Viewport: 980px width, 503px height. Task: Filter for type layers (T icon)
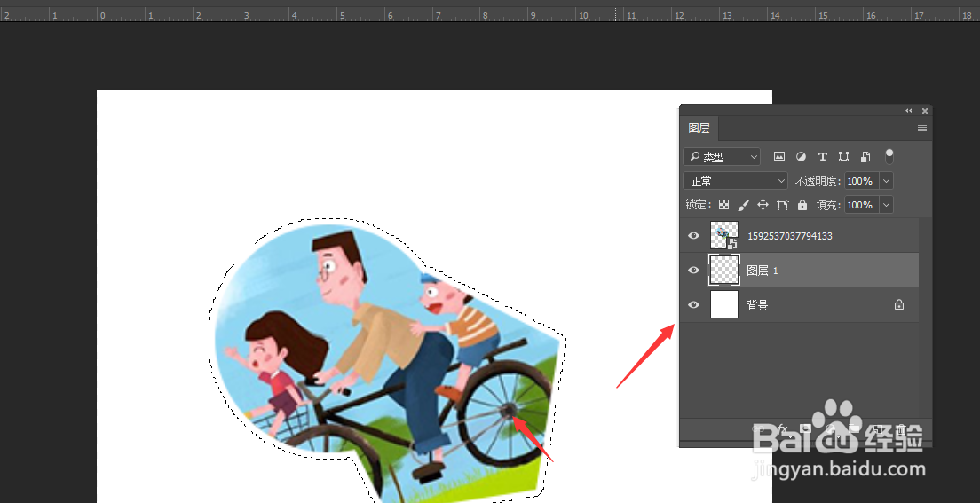point(823,156)
